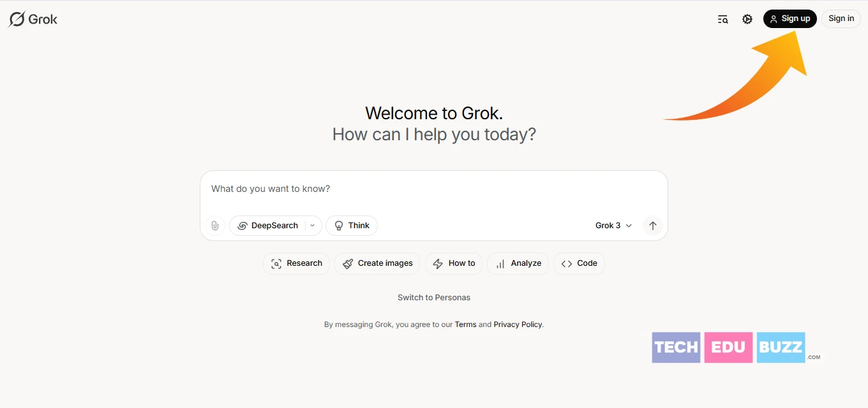Open the chat history search icon
Image resolution: width=868 pixels, height=408 pixels.
click(x=722, y=19)
